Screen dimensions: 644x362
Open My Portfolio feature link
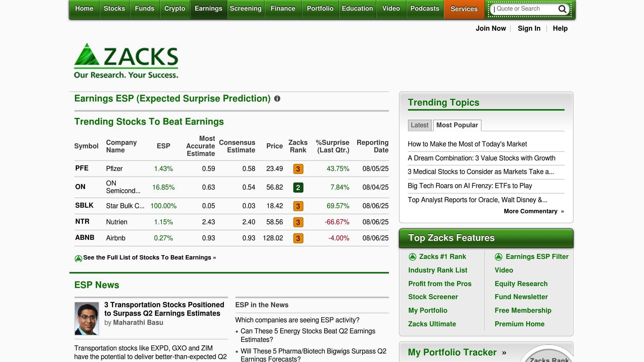(x=428, y=310)
